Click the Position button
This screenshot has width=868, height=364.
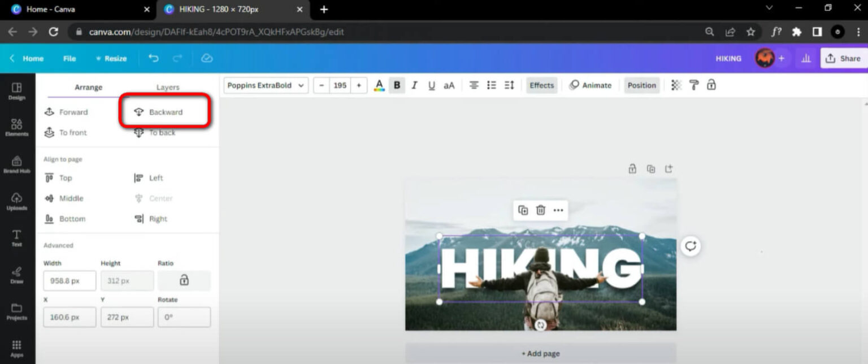(642, 85)
